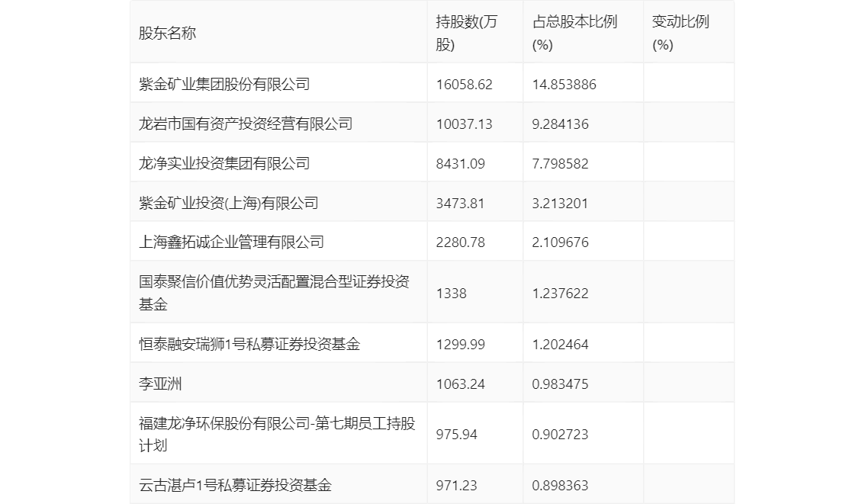865x504 pixels.
Task: Click percentage value 0.898363
Action: [x=561, y=486]
